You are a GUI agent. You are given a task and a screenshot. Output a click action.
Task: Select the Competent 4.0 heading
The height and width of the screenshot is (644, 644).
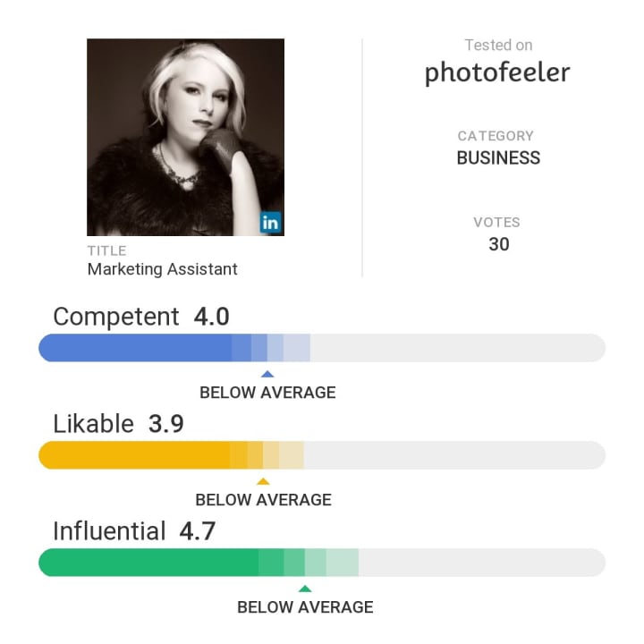pyautogui.click(x=141, y=317)
